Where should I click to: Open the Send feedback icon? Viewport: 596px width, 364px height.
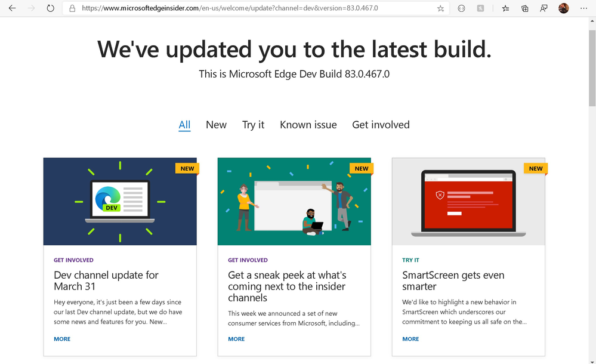point(543,8)
